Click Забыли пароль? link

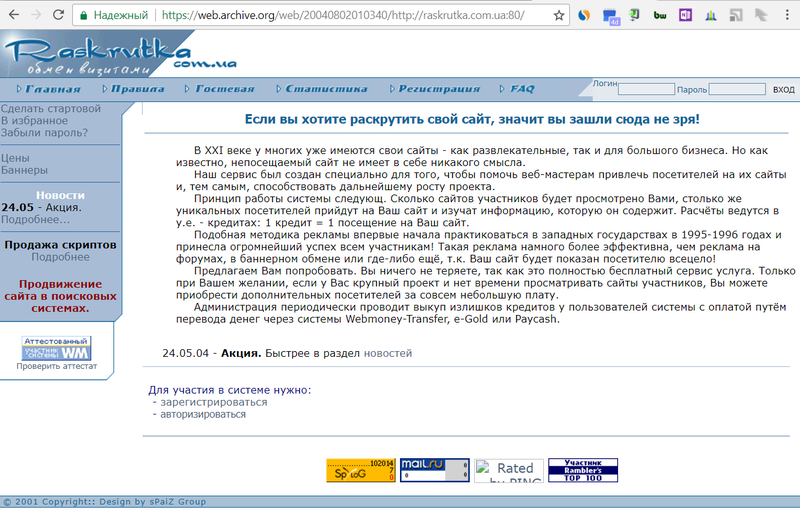[x=44, y=133]
